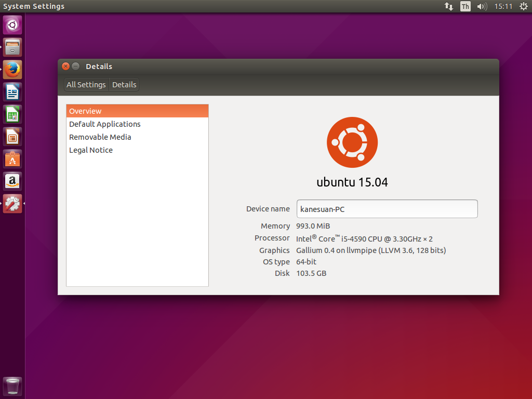The width and height of the screenshot is (532, 399).
Task: Click the System Settings launcher icon
Action: (12, 204)
